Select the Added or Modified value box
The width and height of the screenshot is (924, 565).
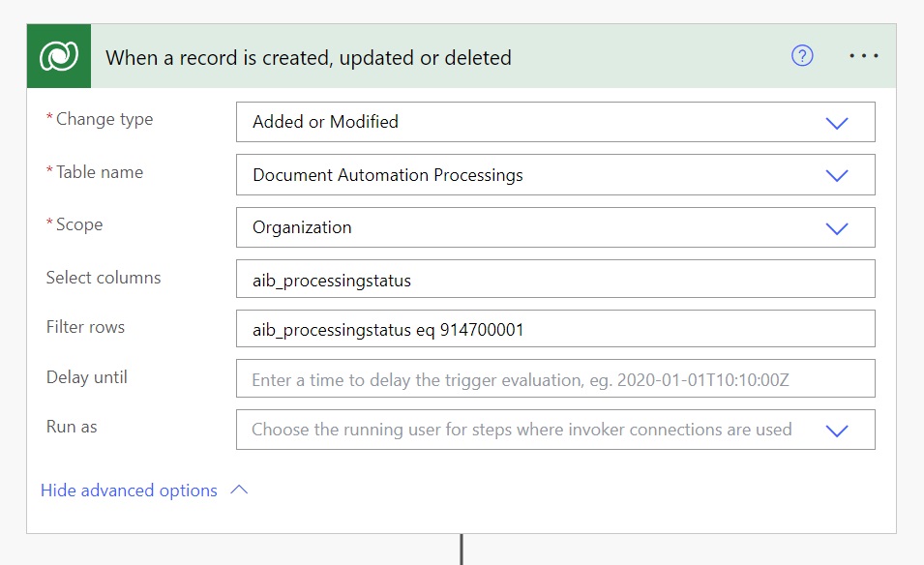(x=555, y=122)
